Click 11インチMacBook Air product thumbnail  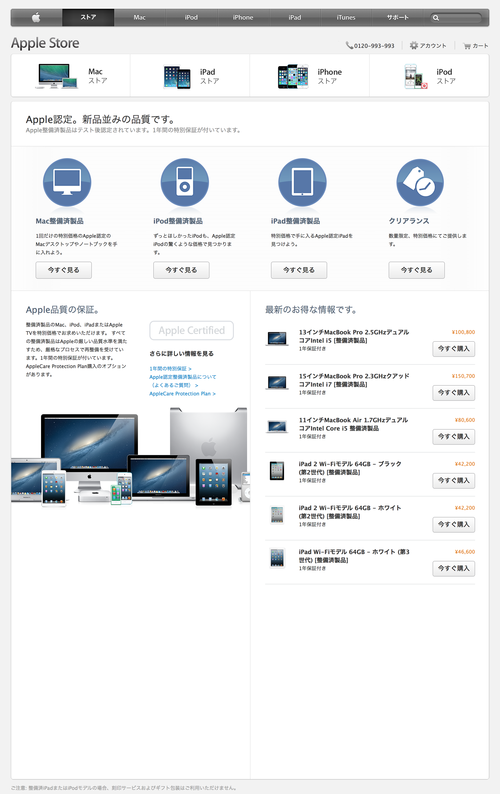[x=277, y=426]
